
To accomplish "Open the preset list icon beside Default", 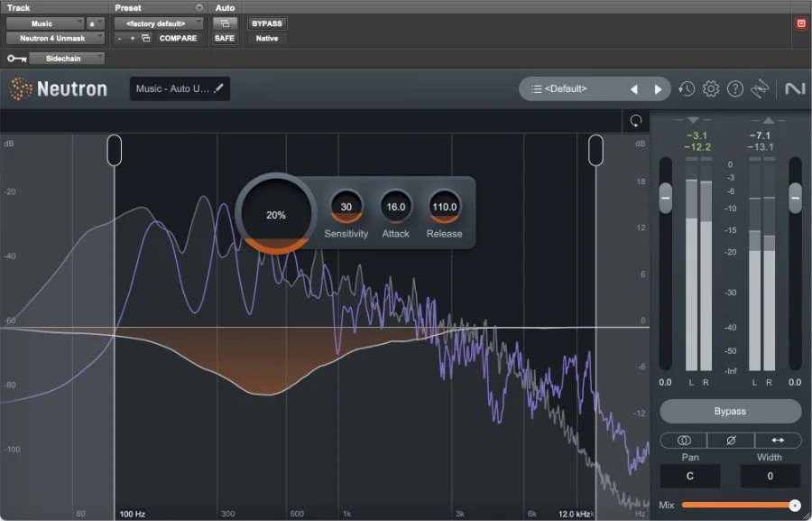I will point(537,89).
